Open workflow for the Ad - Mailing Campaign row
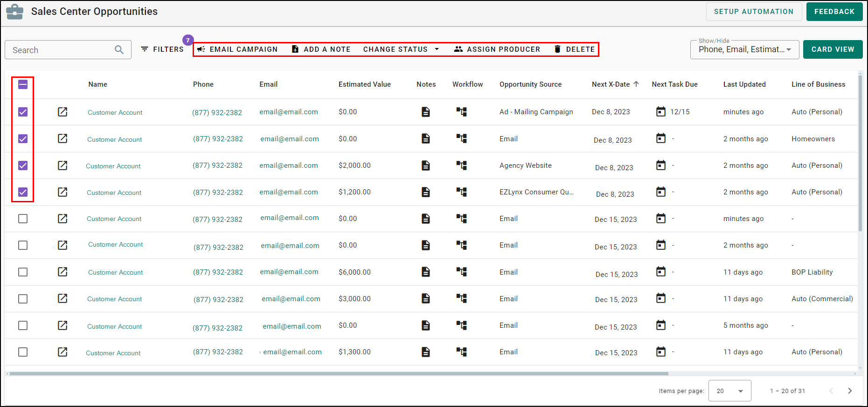The height and width of the screenshot is (407, 868). (462, 112)
